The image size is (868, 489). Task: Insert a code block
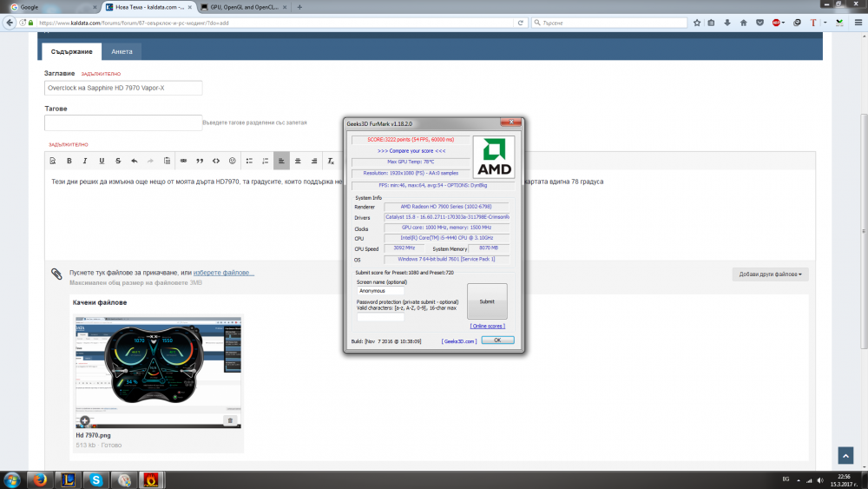click(x=216, y=162)
